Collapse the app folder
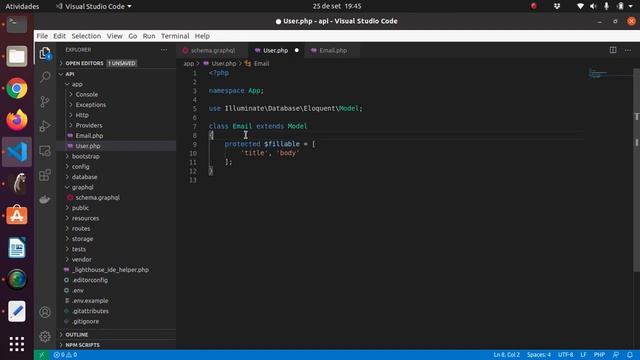The height and width of the screenshot is (360, 640). (77, 84)
